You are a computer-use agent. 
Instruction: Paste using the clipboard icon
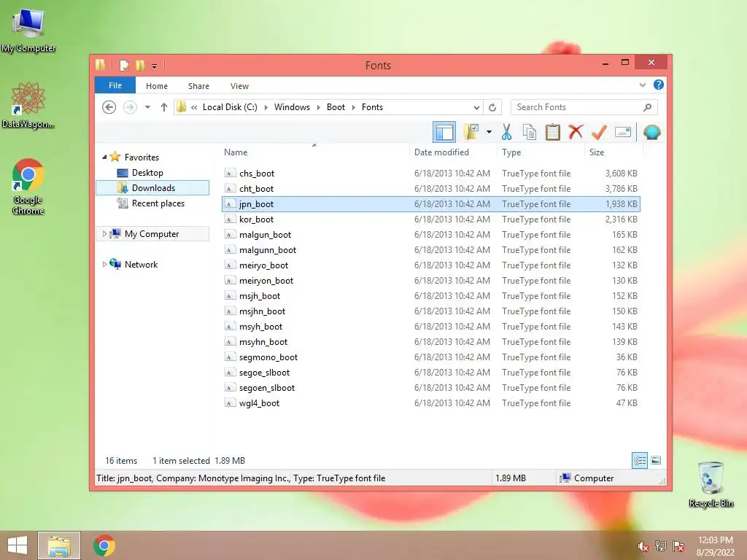tap(553, 132)
